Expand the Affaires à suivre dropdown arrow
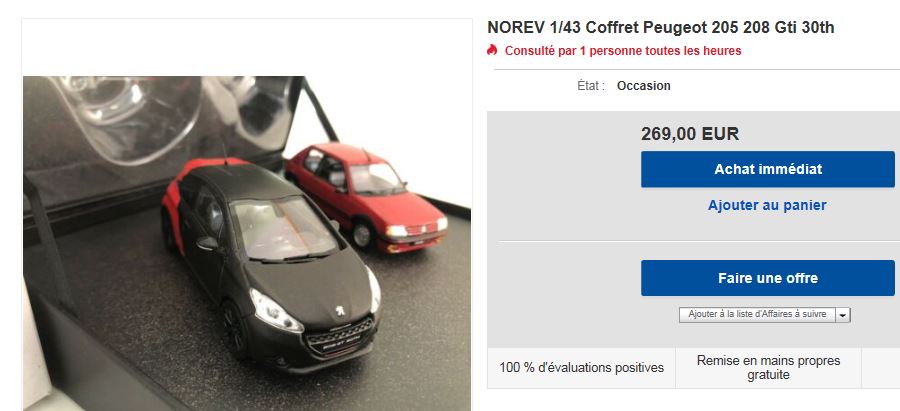This screenshot has height=411, width=900. tap(843, 315)
